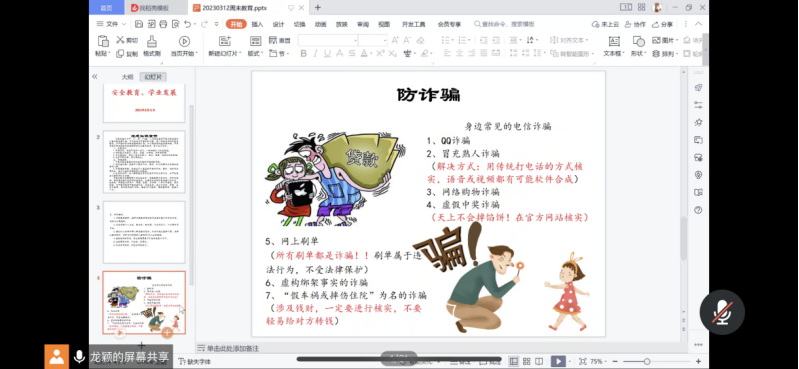
Task: Switch to slide sorter grid view icon
Action: [526, 361]
